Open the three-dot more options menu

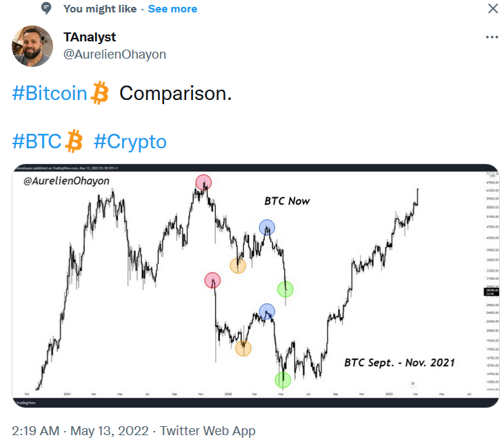click(491, 37)
